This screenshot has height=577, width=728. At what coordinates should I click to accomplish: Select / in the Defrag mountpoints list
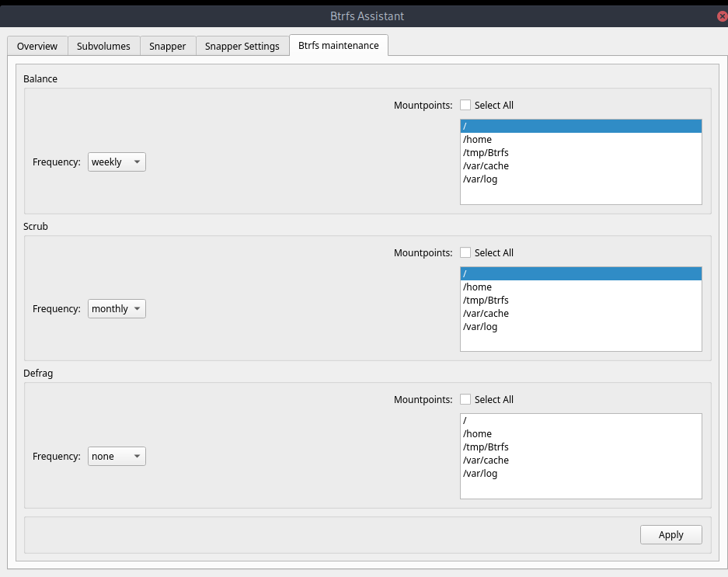581,420
